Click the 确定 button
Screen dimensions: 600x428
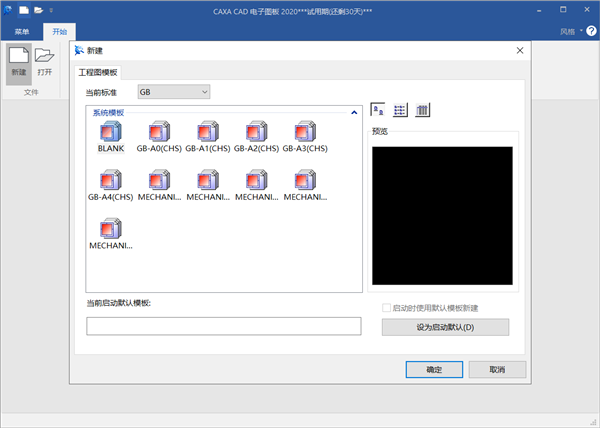tap(434, 369)
